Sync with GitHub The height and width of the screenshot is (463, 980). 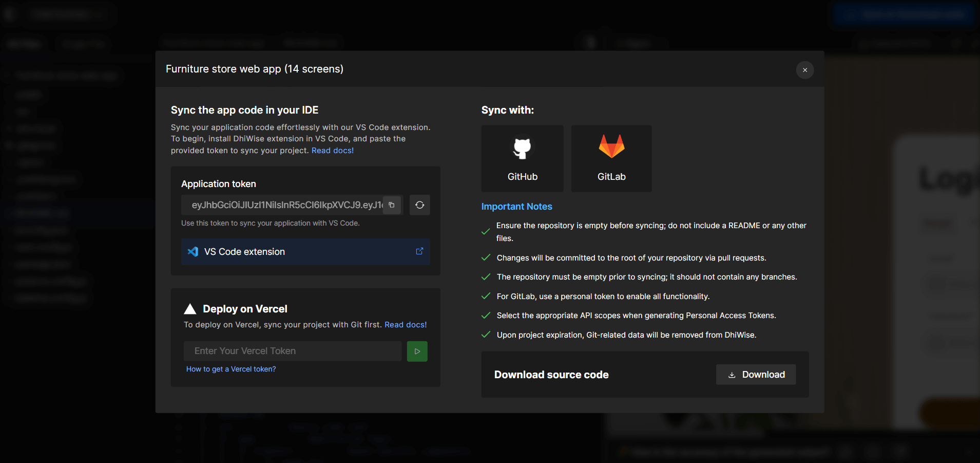tap(523, 159)
